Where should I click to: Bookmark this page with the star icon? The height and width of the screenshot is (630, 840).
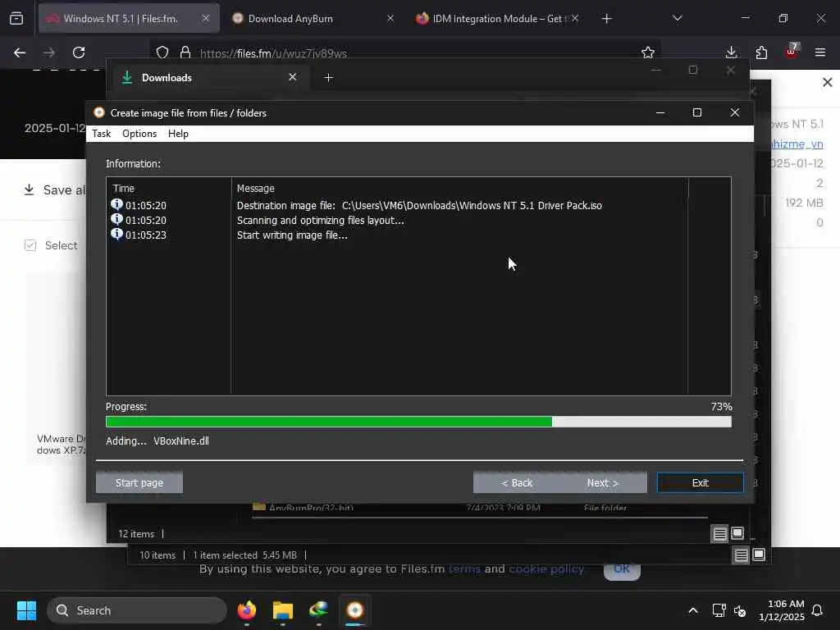point(648,52)
